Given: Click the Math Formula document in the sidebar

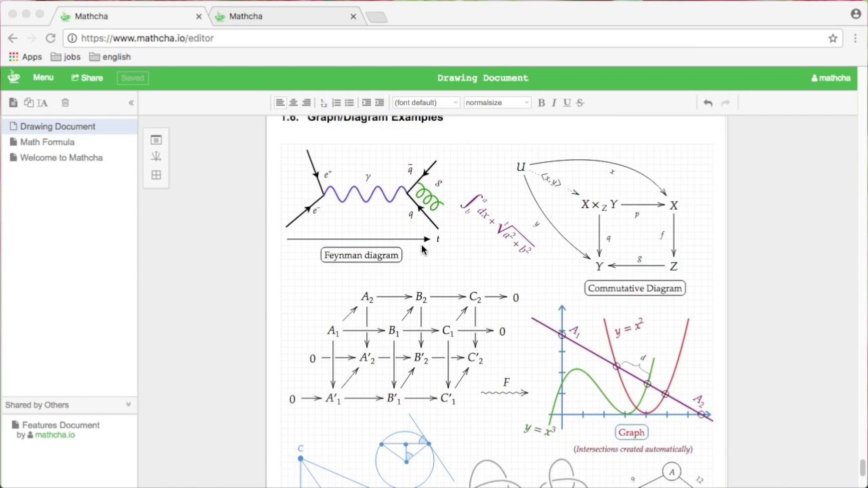Looking at the screenshot, I should pos(47,142).
